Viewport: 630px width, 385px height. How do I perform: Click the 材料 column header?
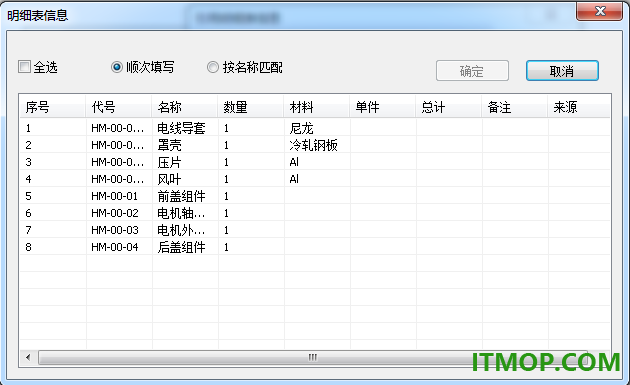point(316,107)
